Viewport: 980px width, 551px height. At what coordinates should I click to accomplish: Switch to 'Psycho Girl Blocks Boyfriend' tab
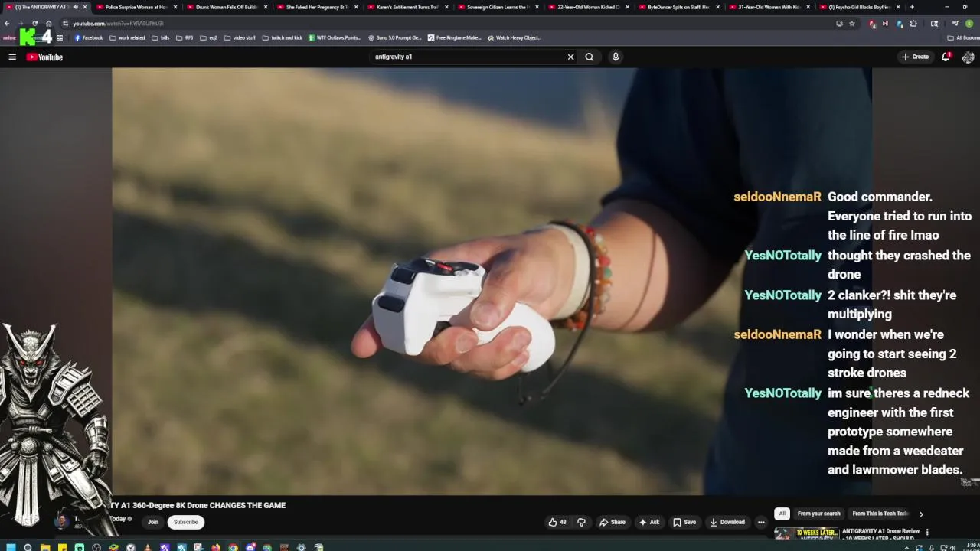858,7
